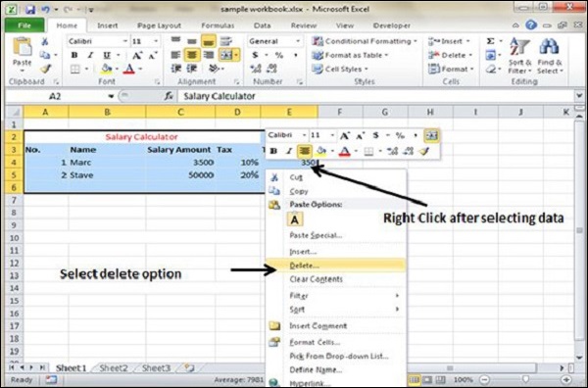This screenshot has height=388, width=588.
Task: Click the AutoSum sigma icon
Action: pos(490,41)
